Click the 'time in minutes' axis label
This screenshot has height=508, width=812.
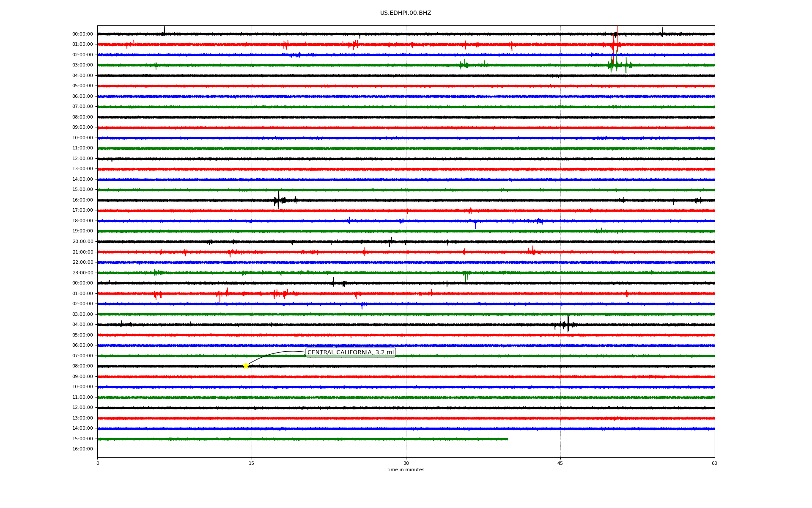405,469
